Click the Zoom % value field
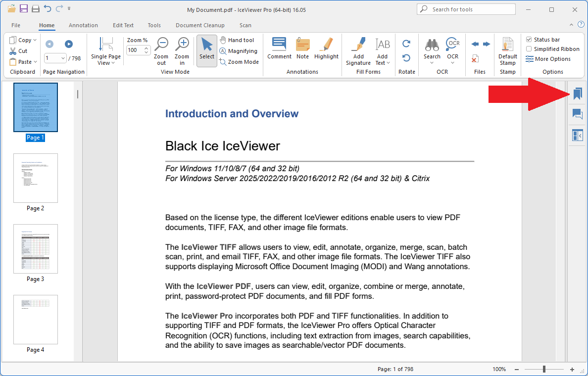The image size is (588, 376). pos(135,50)
